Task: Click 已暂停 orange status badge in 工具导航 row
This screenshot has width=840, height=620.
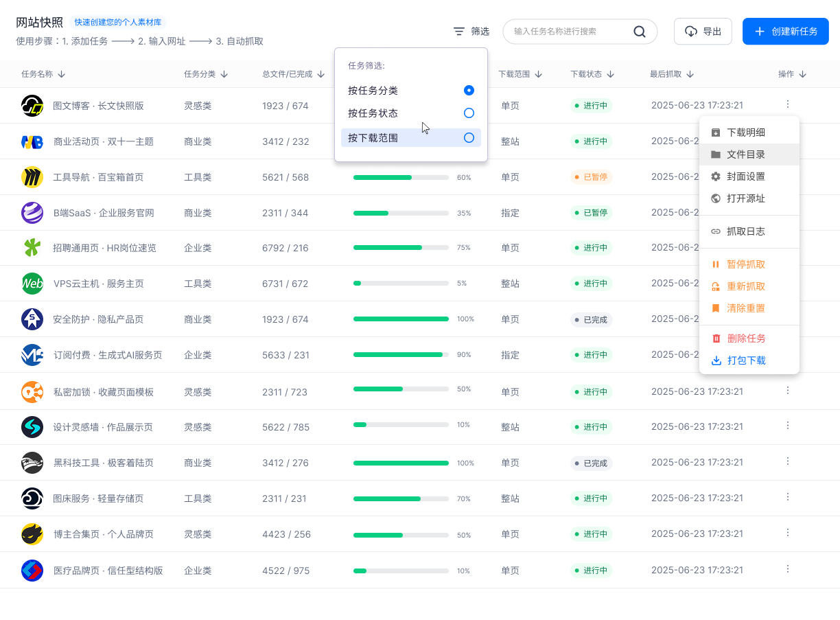Action: 591,177
